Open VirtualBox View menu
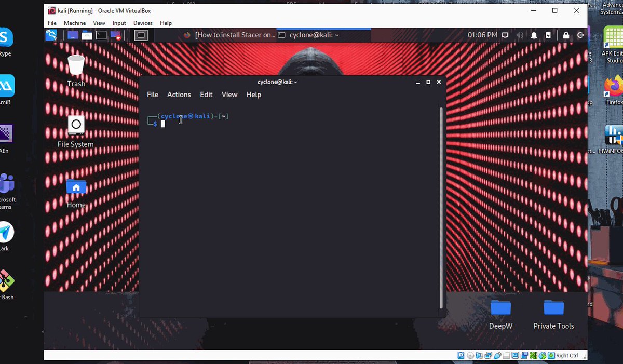The height and width of the screenshot is (364, 623). click(99, 23)
